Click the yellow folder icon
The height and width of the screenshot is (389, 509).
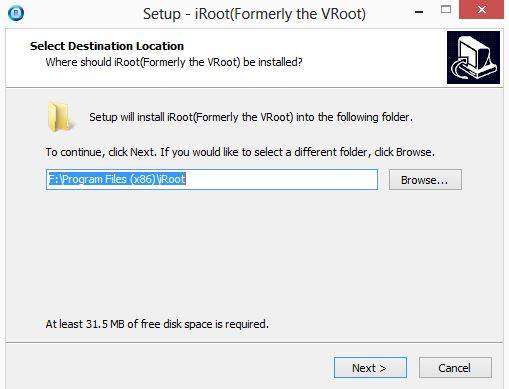(x=59, y=117)
